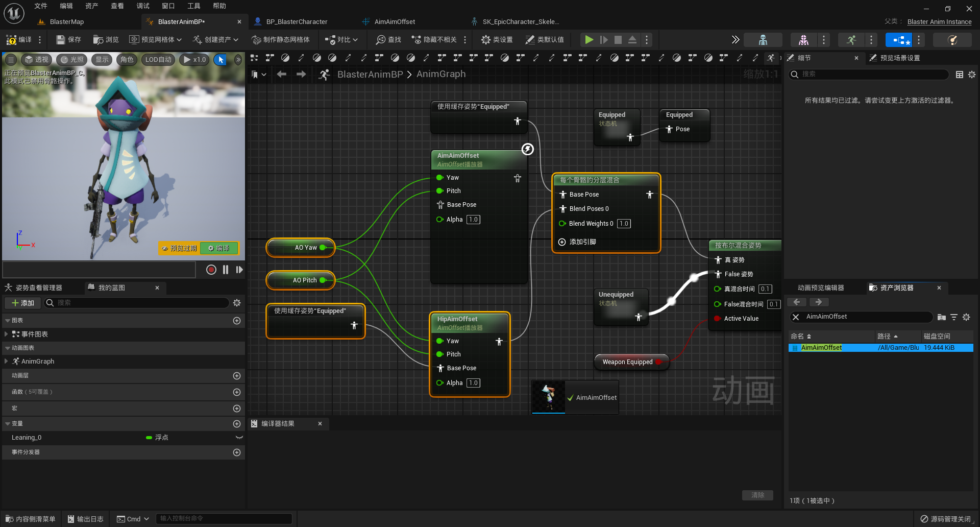Open the Skeleton editor mode icon
Image resolution: width=980 pixels, height=527 pixels.
tap(763, 40)
